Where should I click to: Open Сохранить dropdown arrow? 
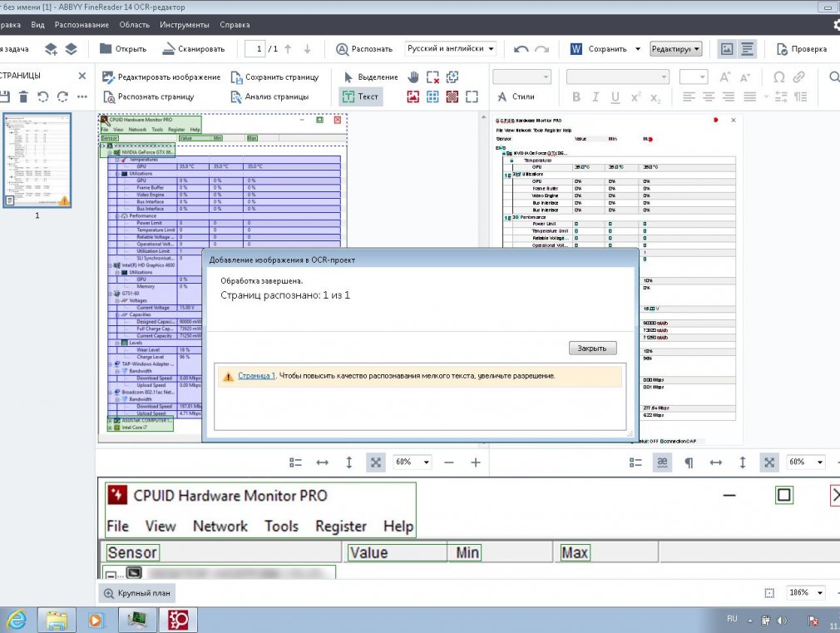(638, 49)
